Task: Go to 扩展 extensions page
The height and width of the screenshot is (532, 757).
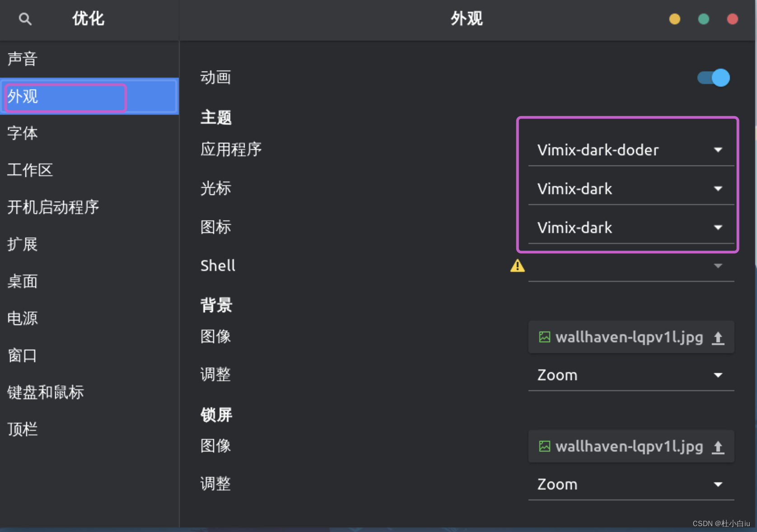Action: pos(89,244)
